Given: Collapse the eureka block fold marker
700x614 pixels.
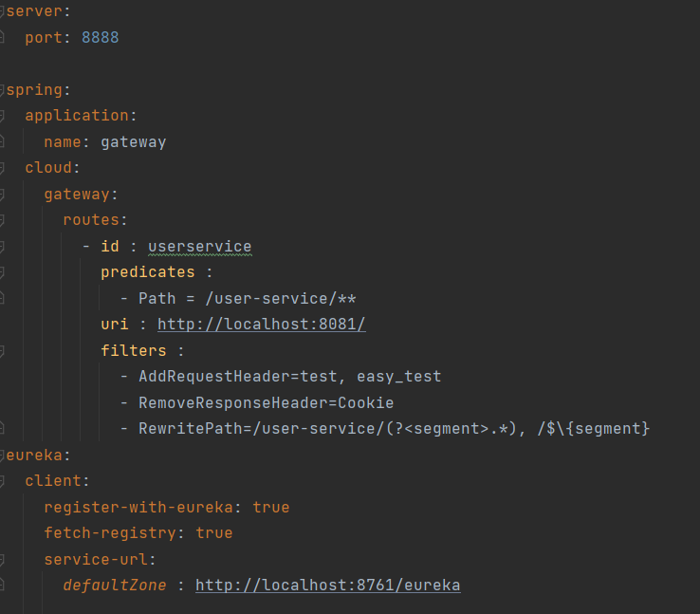Looking at the screenshot, I should click(x=2, y=456).
